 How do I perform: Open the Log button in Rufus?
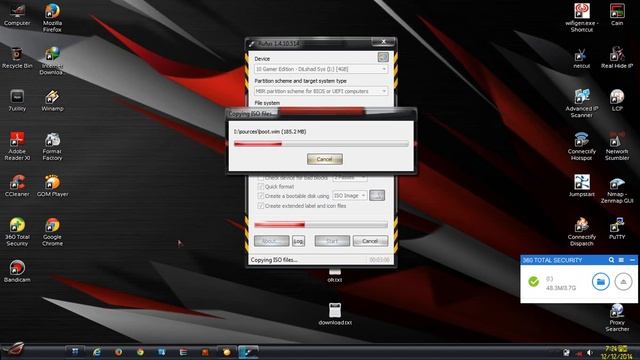pyautogui.click(x=298, y=241)
